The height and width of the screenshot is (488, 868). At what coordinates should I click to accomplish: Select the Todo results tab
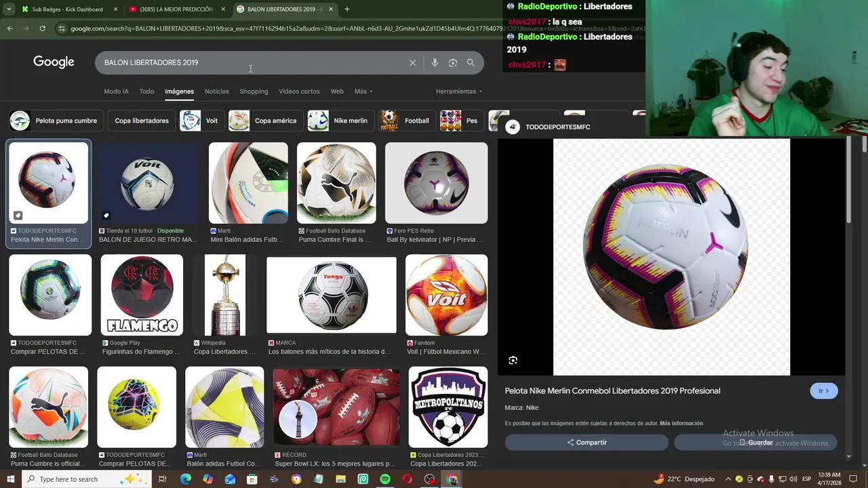tap(146, 91)
